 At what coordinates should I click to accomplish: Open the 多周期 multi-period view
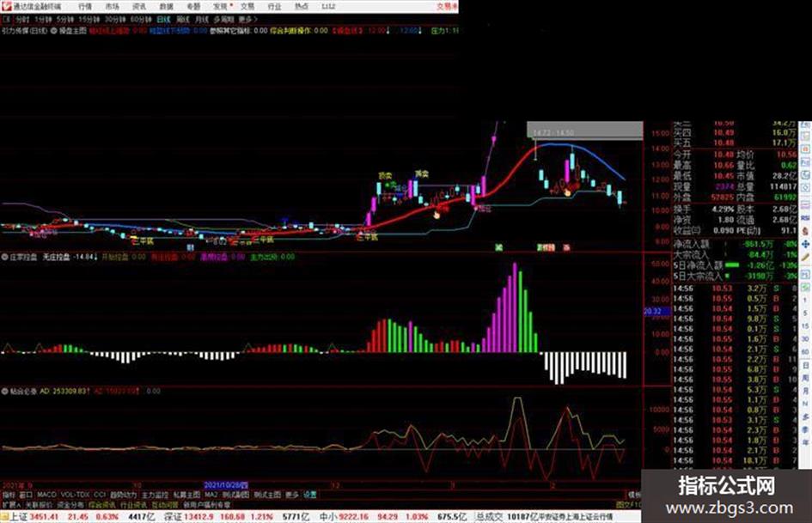pos(223,20)
